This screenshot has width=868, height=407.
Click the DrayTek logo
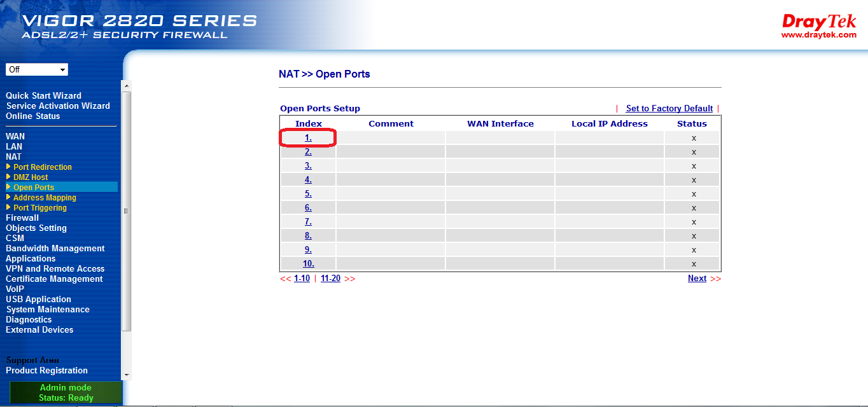pos(819,22)
